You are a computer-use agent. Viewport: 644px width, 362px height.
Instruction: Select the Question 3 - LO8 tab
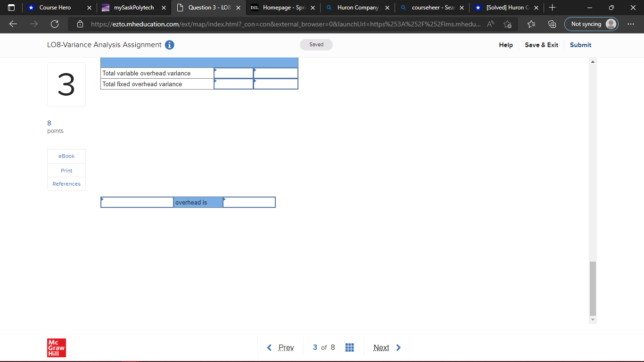pyautogui.click(x=209, y=8)
